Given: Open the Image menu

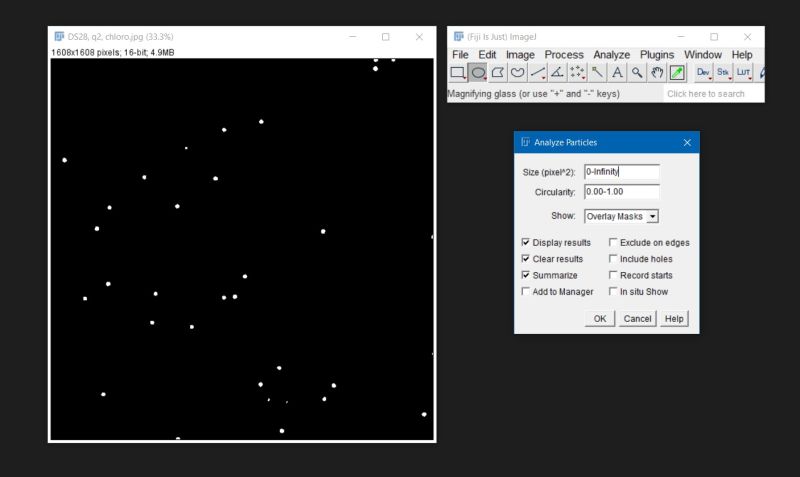Looking at the screenshot, I should point(520,55).
